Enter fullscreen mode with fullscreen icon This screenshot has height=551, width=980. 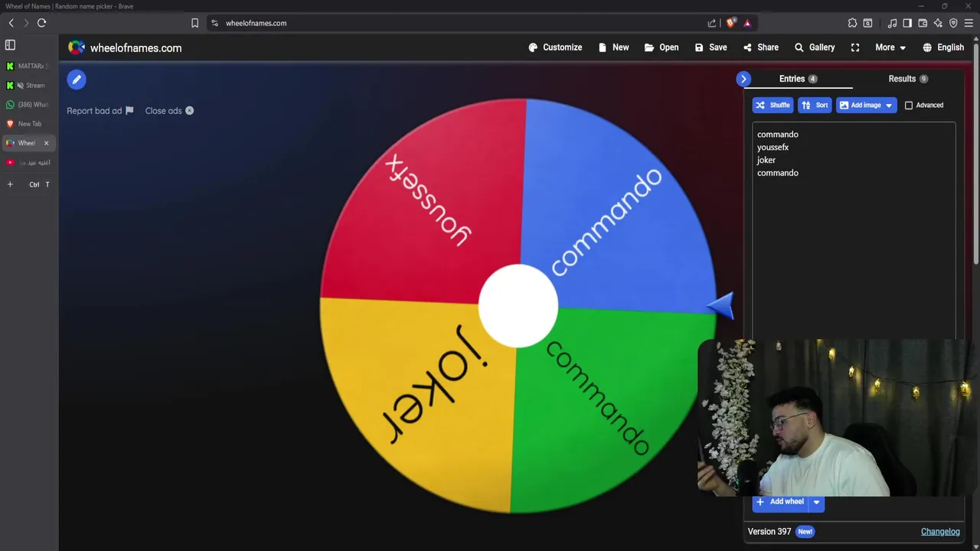click(855, 47)
